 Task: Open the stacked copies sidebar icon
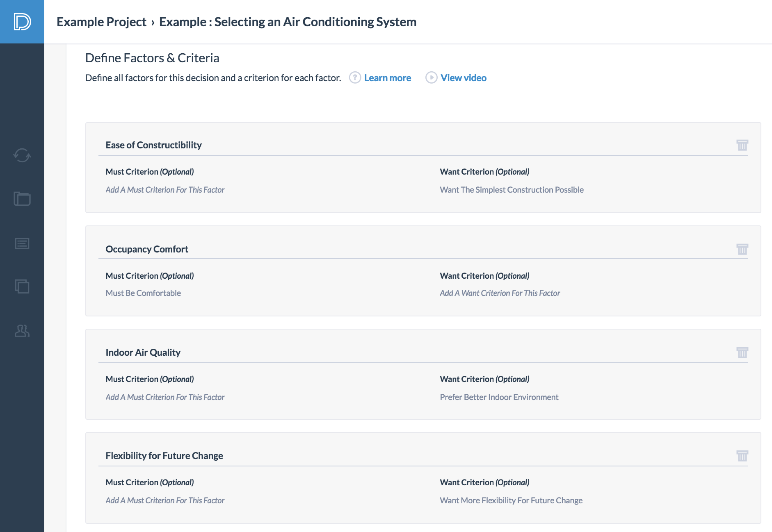pos(22,286)
